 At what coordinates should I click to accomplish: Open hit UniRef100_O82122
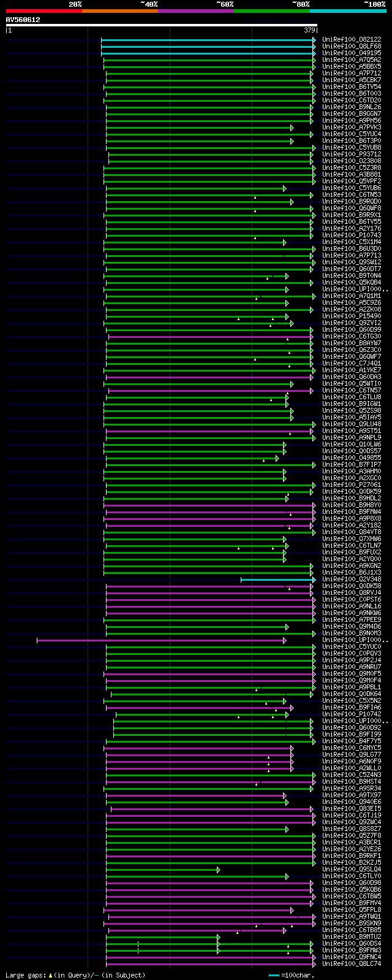click(352, 39)
